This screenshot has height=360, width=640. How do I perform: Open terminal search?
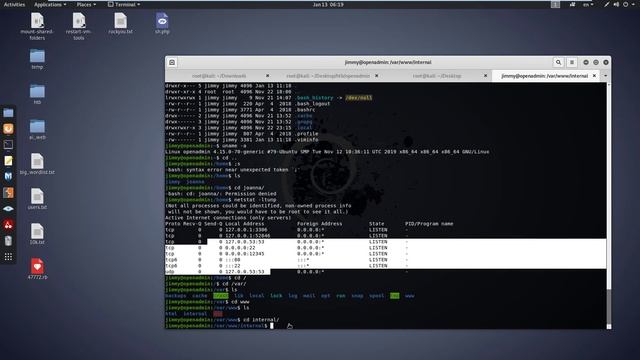(x=558, y=62)
